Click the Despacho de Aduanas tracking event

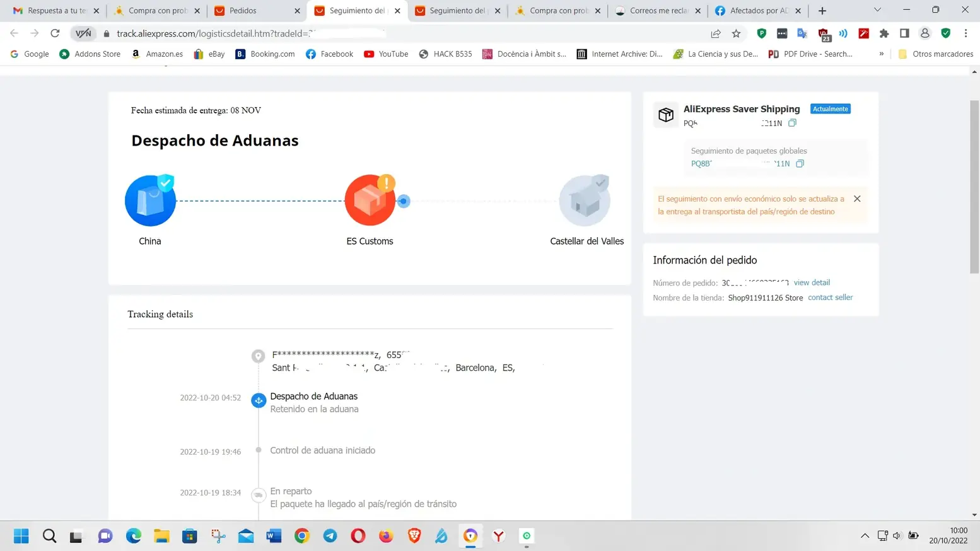314,397
